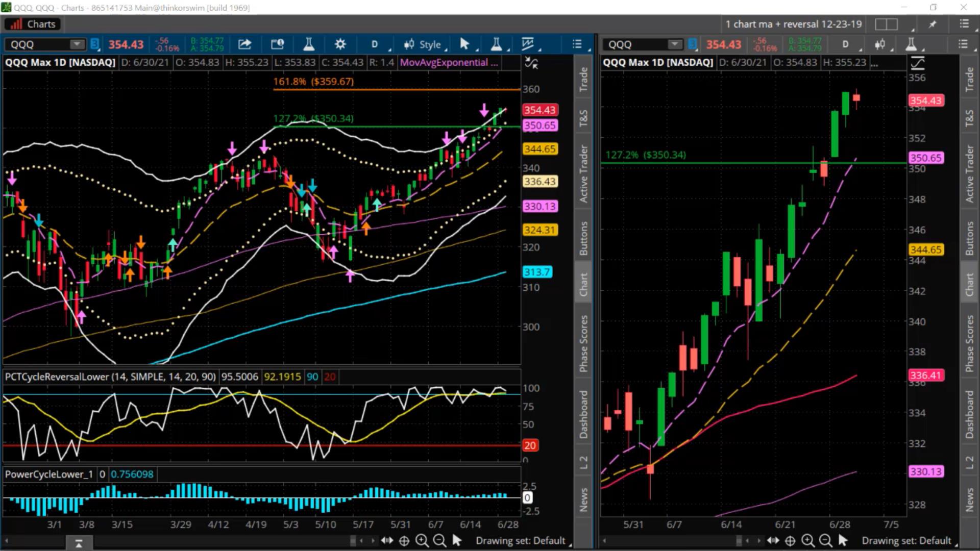Zoom in on the right chart
Screen dimensions: 980x551
pos(807,541)
